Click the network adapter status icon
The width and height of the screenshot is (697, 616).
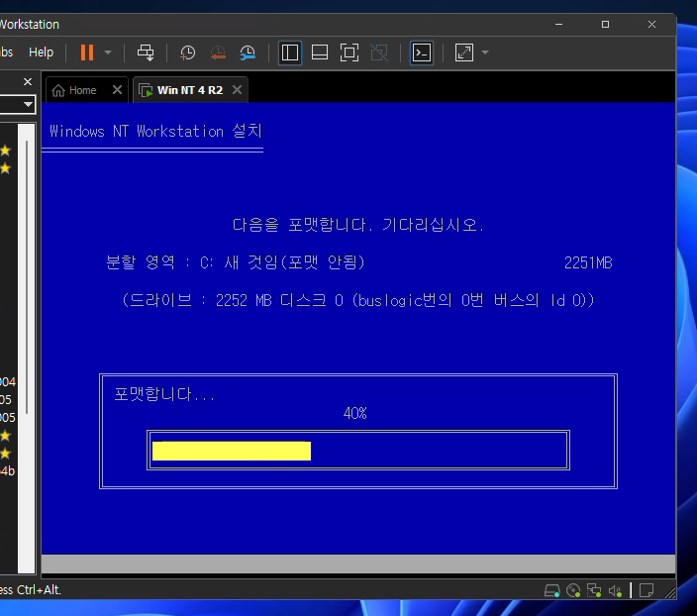[594, 590]
